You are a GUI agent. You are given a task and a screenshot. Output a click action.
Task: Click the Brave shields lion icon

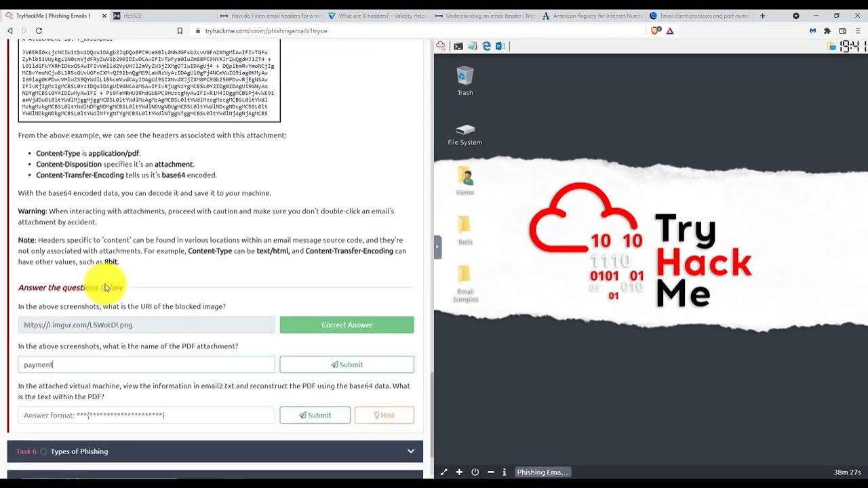click(x=655, y=30)
